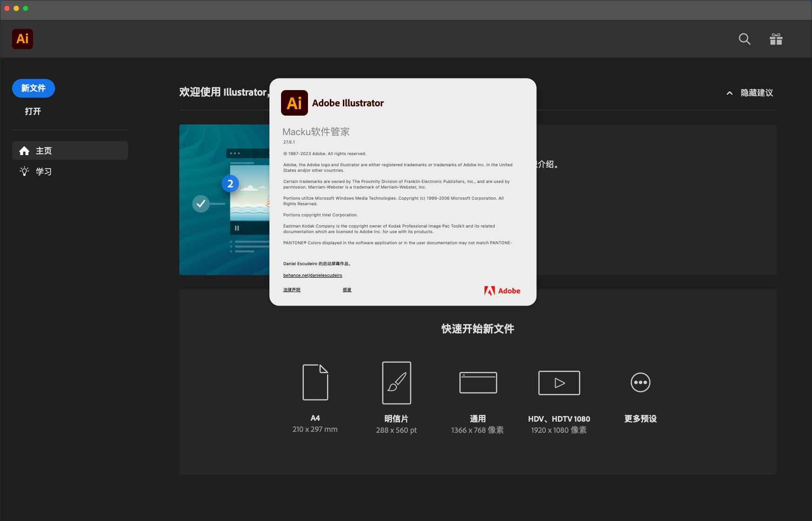Click the 1366 x 768 像素 size text
This screenshot has height=521, width=812.
[478, 430]
